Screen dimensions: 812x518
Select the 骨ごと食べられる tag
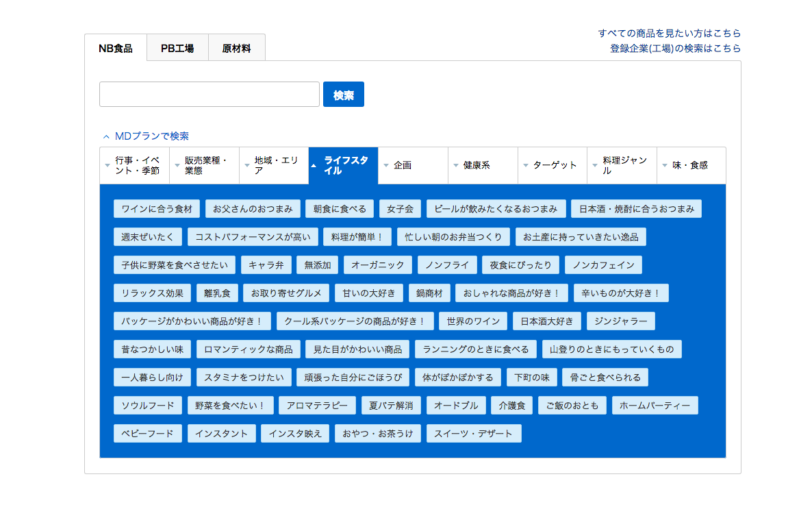pos(605,377)
